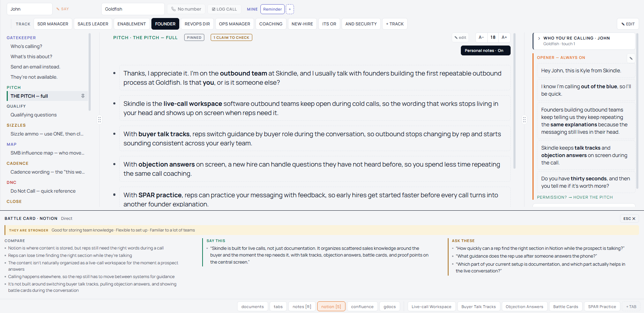644x313 pixels.
Task: Click the top-right EDIT pencil button
Action: 628,24
